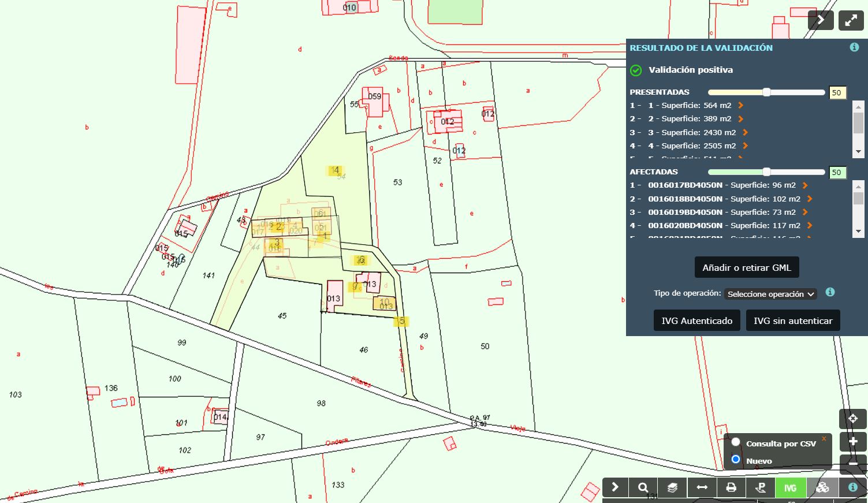
Task: Open the parcel P tool
Action: (x=761, y=487)
